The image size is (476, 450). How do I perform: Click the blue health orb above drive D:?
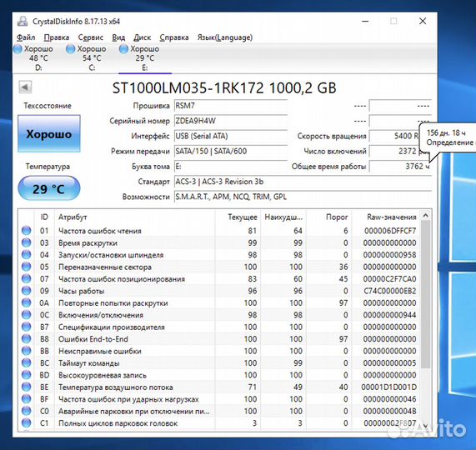18,48
